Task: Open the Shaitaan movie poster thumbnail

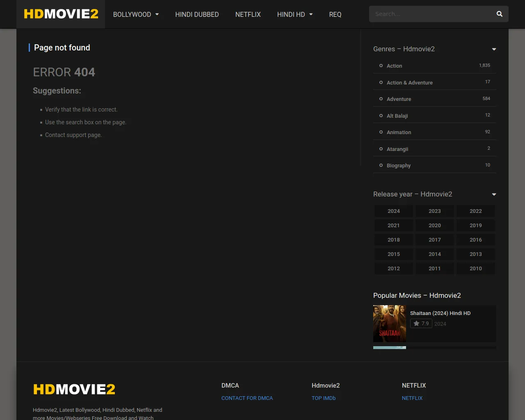Action: pos(389,324)
